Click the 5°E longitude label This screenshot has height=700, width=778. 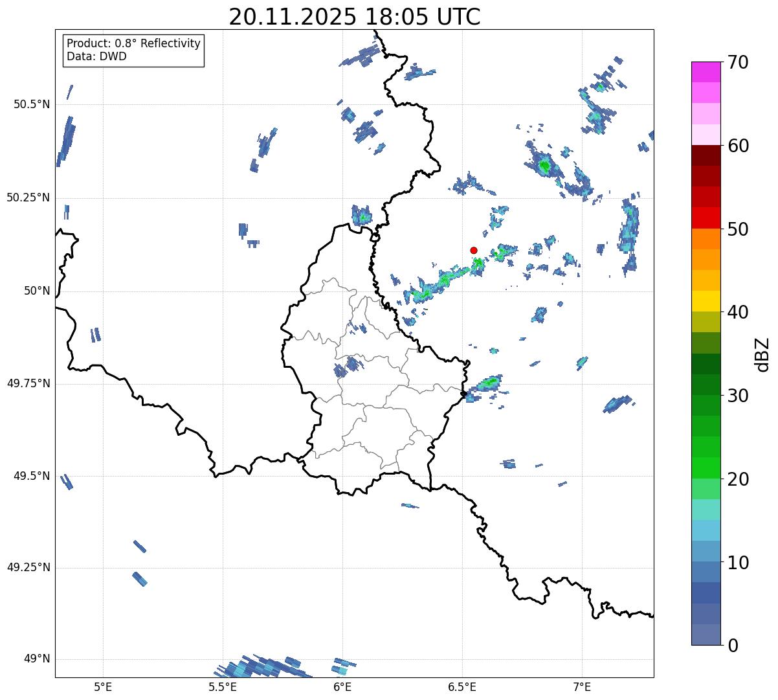click(x=103, y=686)
